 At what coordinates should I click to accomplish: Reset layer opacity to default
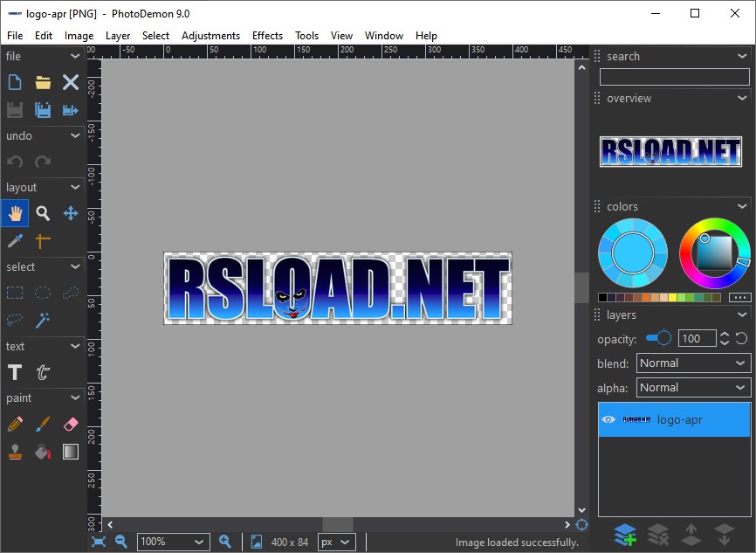pos(741,338)
